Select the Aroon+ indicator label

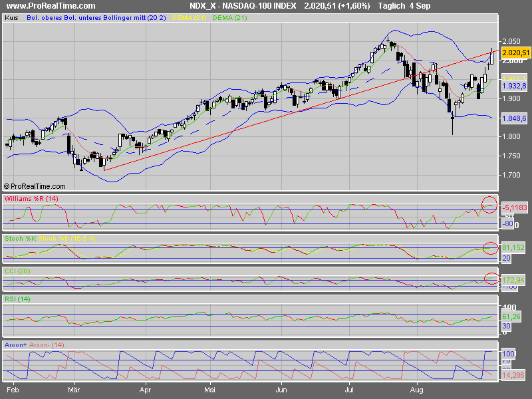15,345
